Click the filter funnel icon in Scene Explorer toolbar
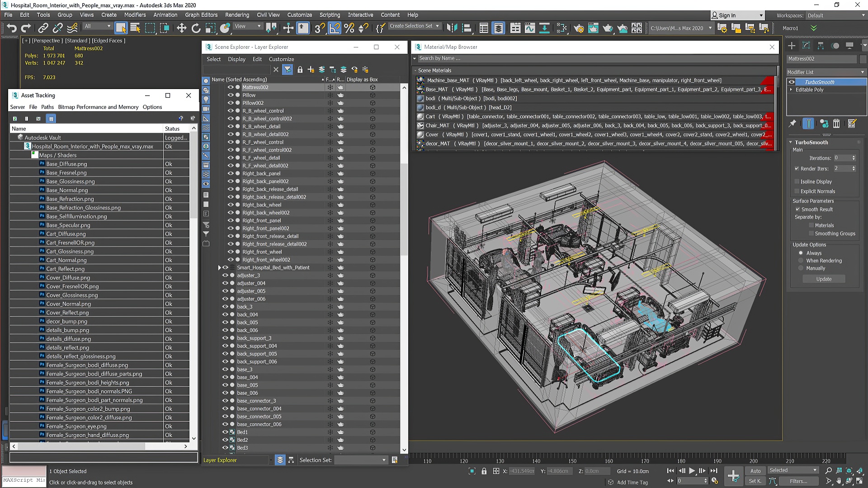The image size is (868, 488). click(288, 70)
